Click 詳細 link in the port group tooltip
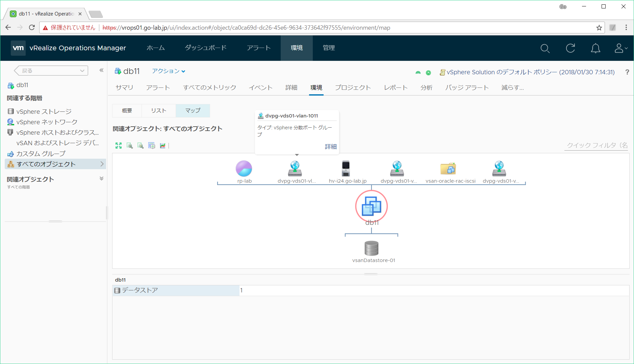634x364 pixels. pyautogui.click(x=331, y=147)
